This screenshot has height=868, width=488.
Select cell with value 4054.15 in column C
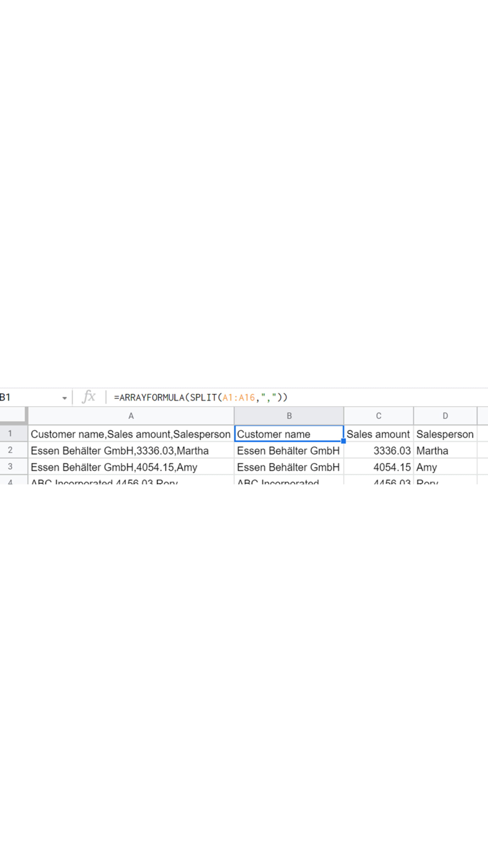coord(378,467)
